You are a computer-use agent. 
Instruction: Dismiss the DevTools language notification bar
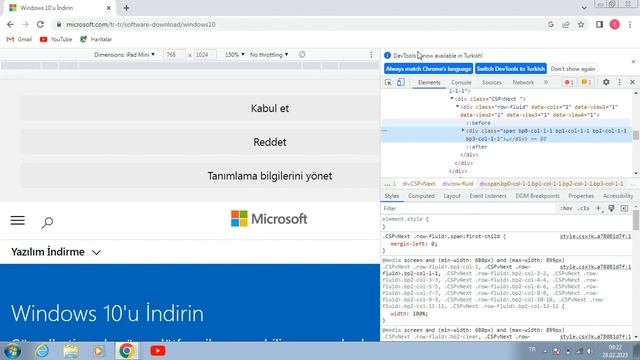[x=633, y=62]
